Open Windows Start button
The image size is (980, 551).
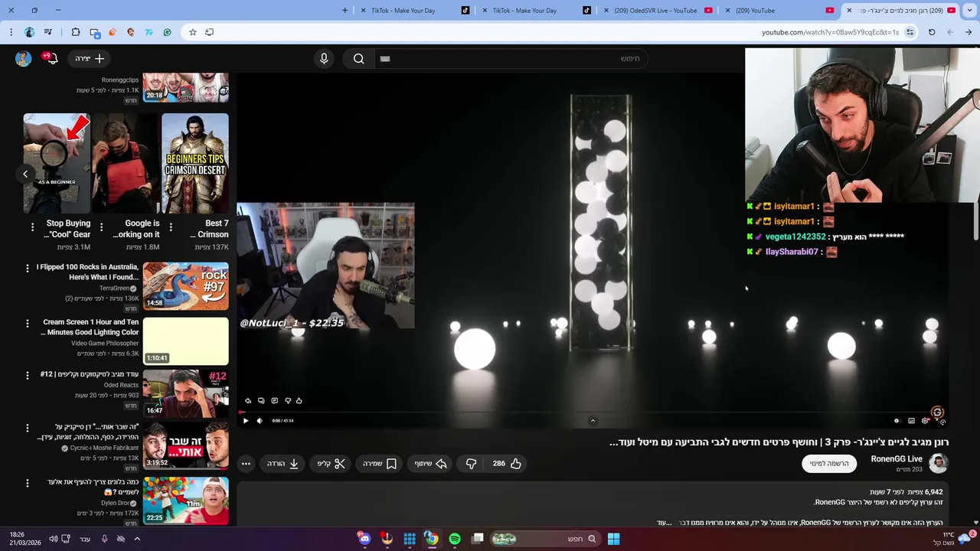[613, 539]
